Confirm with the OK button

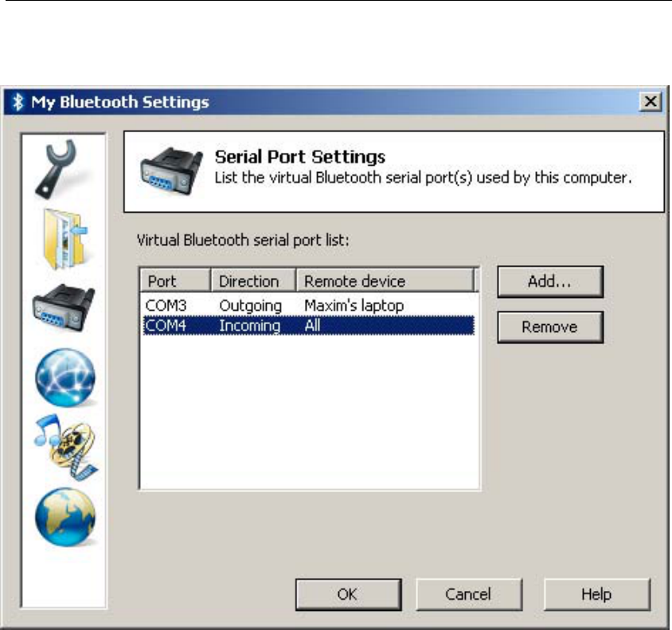pyautogui.click(x=349, y=594)
